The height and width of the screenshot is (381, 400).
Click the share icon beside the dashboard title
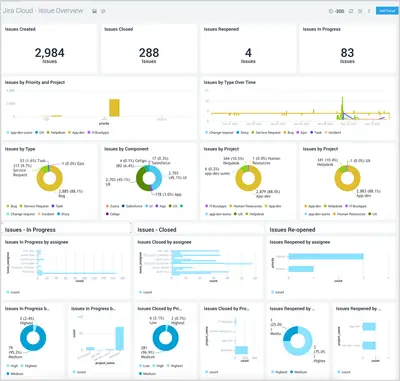(x=103, y=11)
